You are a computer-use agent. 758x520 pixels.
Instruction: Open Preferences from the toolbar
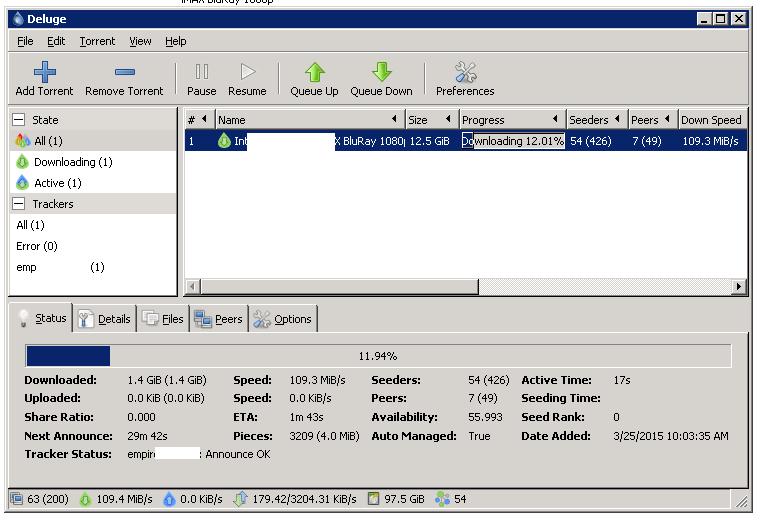coord(465,79)
